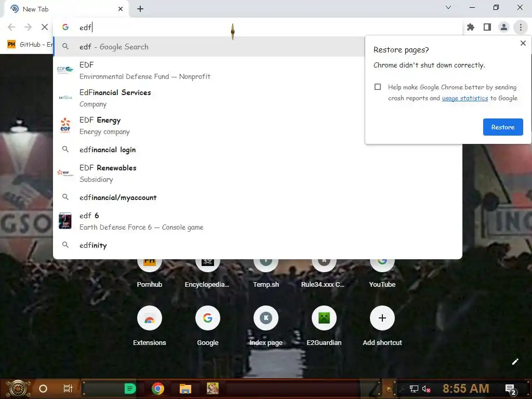Viewport: 532px width, 399px height.
Task: Click the Restore button
Action: (503, 127)
